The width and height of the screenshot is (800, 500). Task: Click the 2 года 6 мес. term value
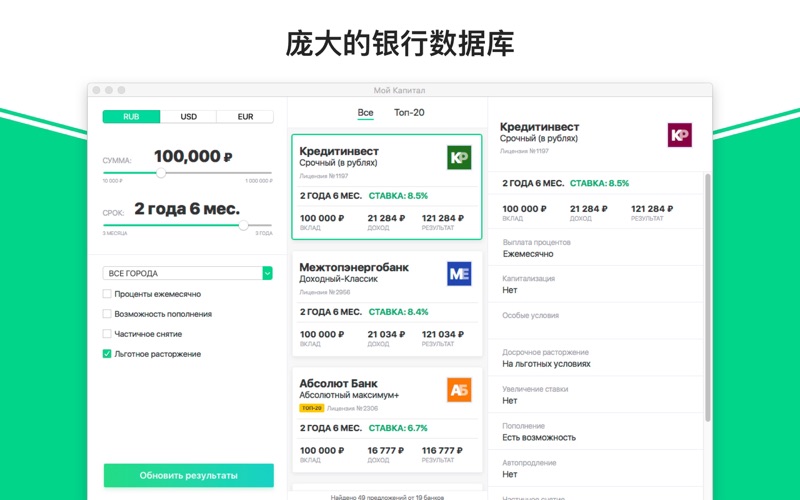pos(187,209)
